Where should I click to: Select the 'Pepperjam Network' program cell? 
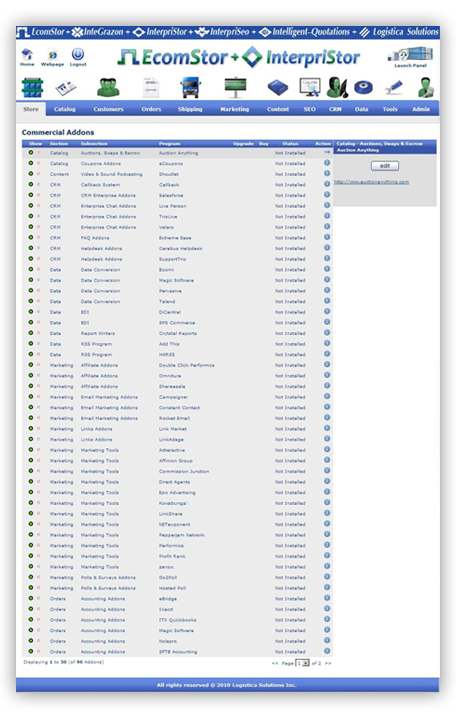coord(182,535)
